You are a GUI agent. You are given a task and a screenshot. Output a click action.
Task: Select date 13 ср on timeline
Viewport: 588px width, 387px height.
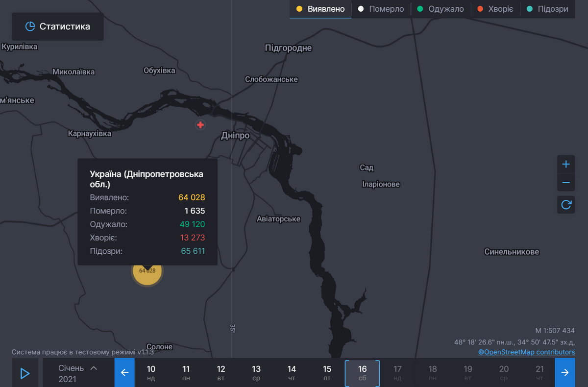tap(256, 373)
